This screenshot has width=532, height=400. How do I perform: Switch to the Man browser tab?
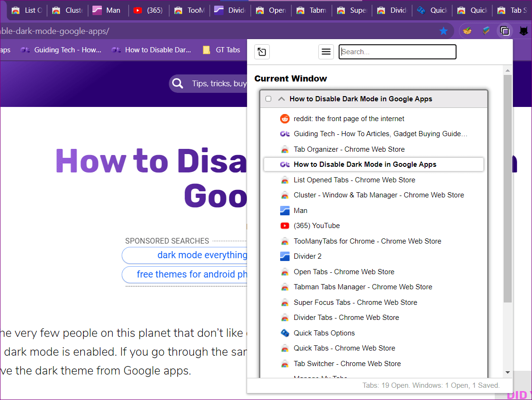108,10
